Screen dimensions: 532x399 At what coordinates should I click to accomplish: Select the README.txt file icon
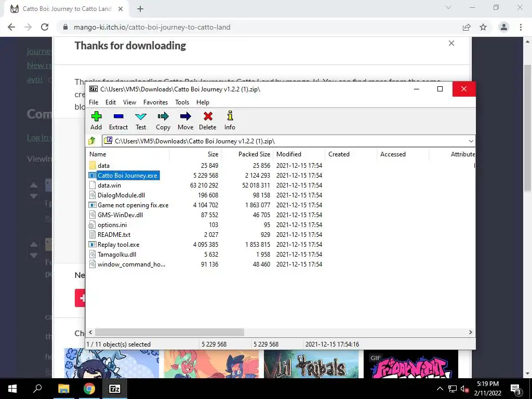point(92,234)
